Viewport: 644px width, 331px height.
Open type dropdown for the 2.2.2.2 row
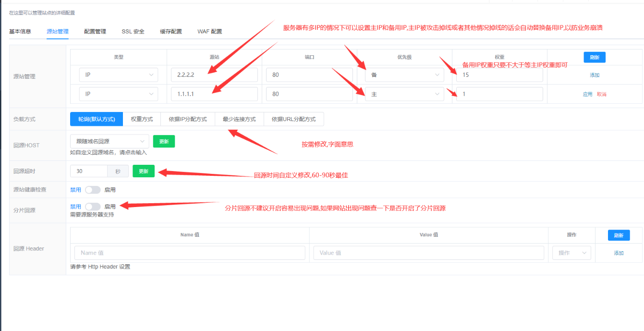point(119,75)
